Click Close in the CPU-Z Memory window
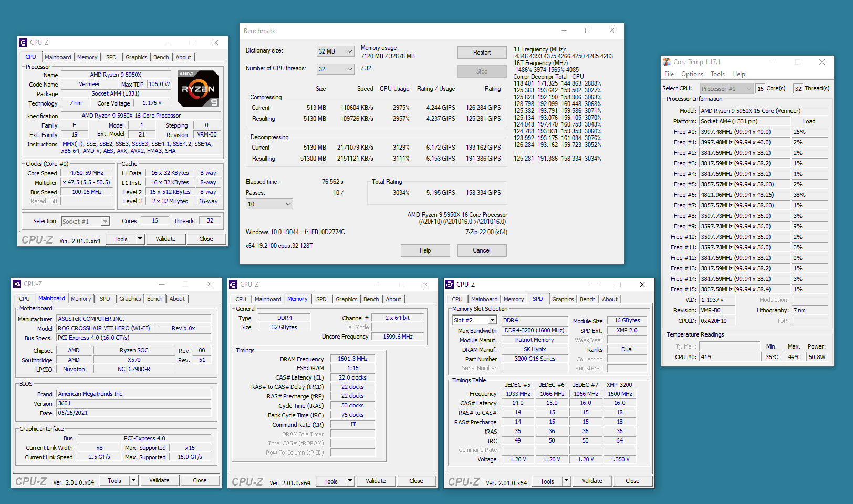The width and height of the screenshot is (853, 504). point(416,481)
